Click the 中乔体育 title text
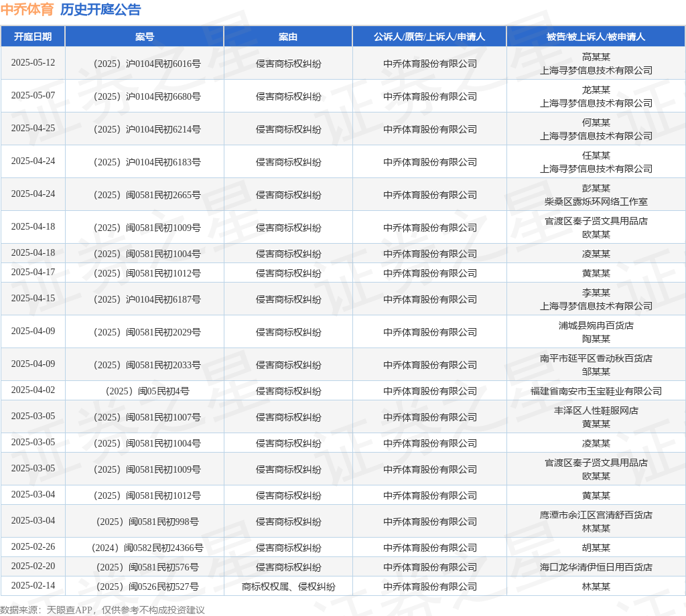The image size is (686, 616). pos(27,9)
